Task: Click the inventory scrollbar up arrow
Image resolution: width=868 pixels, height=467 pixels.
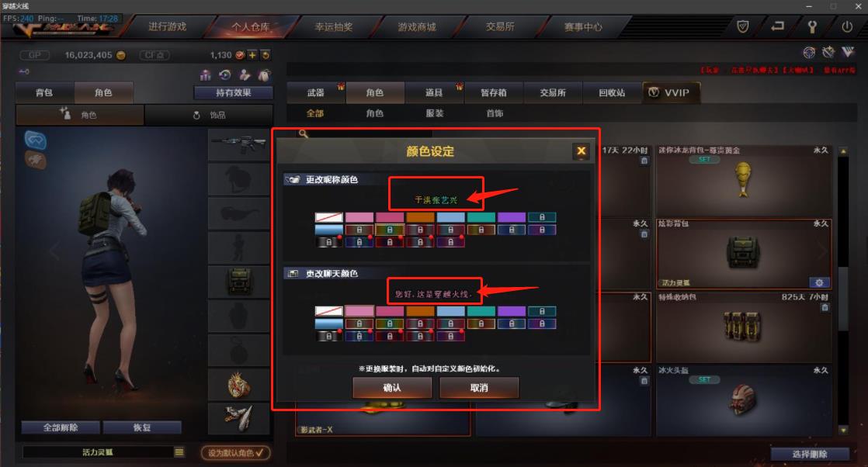Action: click(843, 151)
